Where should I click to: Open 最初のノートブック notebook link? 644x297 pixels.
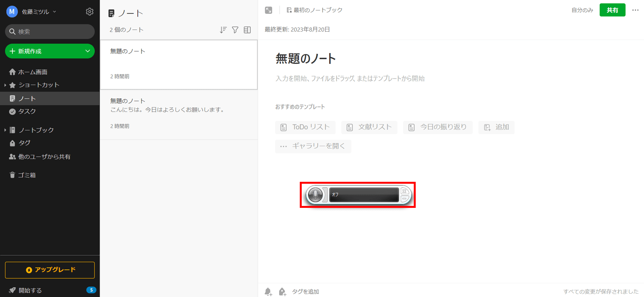click(x=315, y=10)
